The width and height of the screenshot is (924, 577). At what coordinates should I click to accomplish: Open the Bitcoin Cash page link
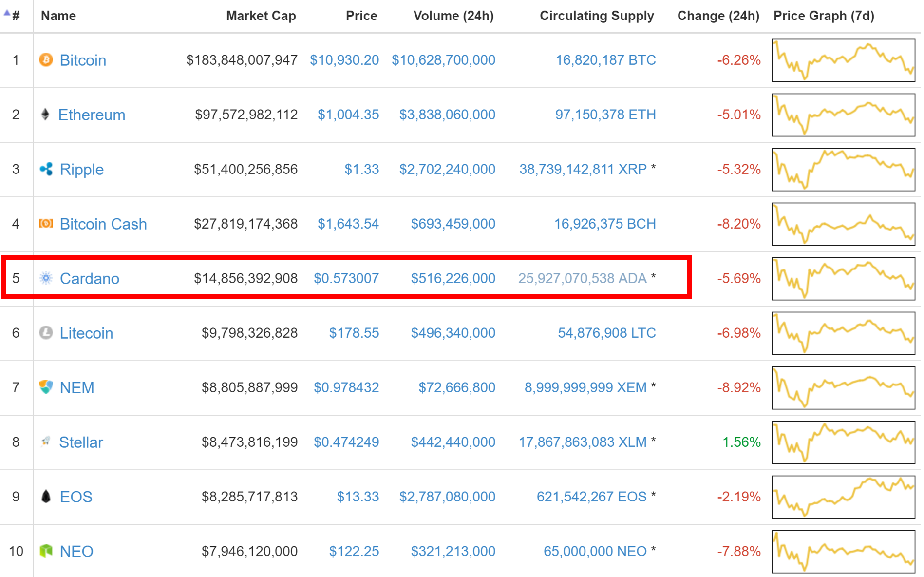point(103,224)
